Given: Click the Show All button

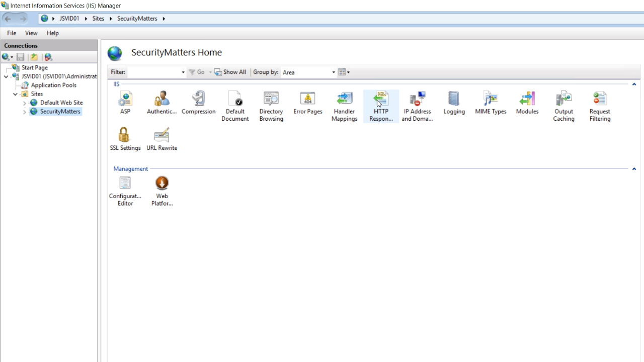Looking at the screenshot, I should (x=230, y=72).
